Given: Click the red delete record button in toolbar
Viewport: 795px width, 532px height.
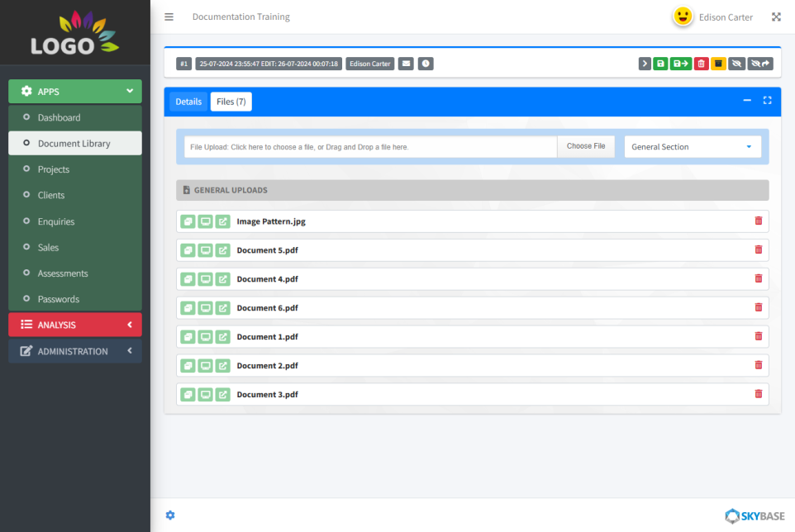Looking at the screenshot, I should pyautogui.click(x=701, y=64).
